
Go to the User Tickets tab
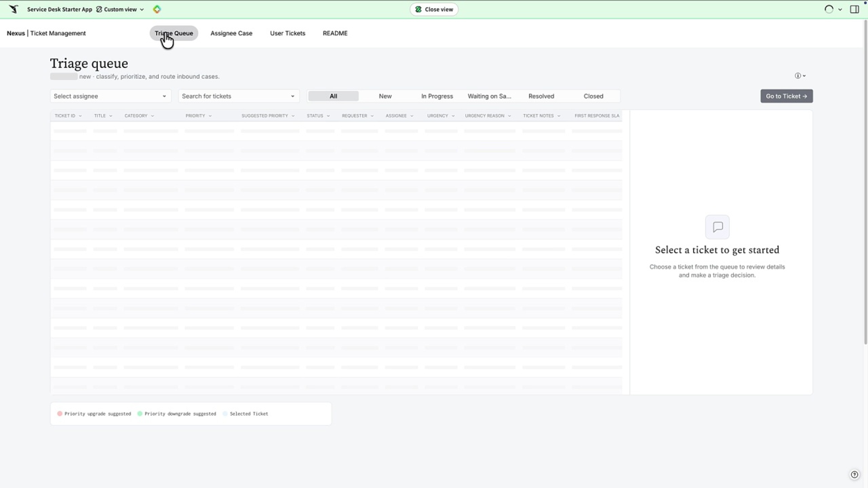coord(288,33)
